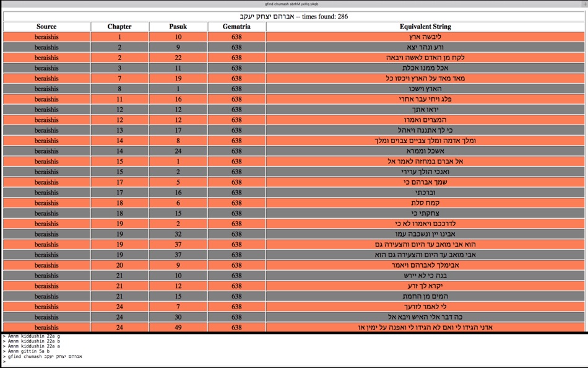The width and height of the screenshot is (588, 368).
Task: Click the Hebrew string 'הארץ וישכו'
Action: (x=425, y=89)
